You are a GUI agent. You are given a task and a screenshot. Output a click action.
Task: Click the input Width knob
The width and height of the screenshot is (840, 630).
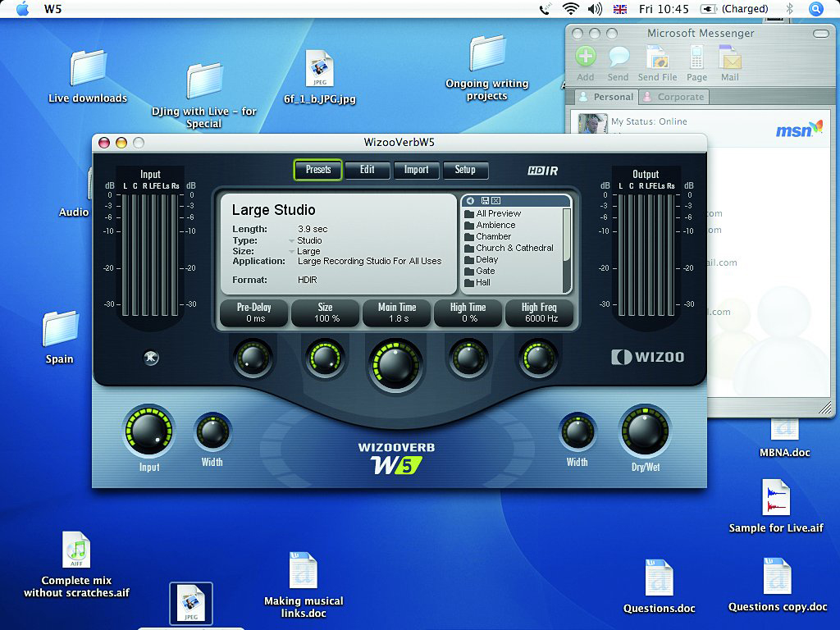(212, 432)
